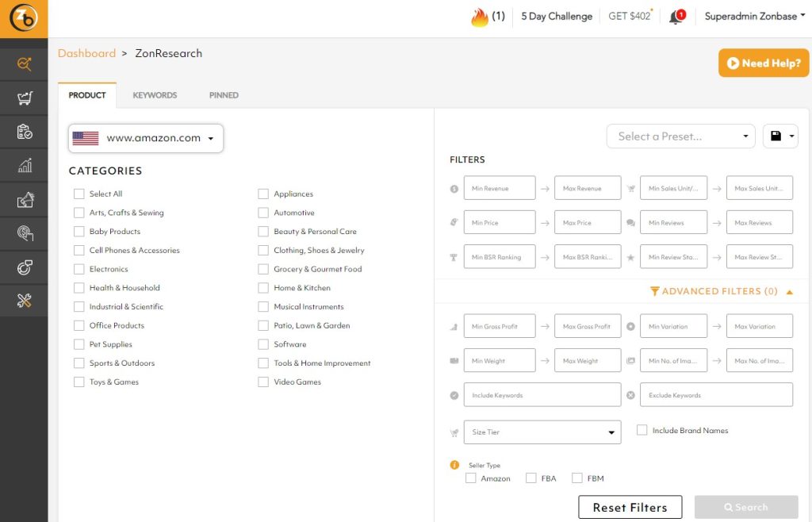Expand the Select a Preset dropdown
Screen dimensions: 812x522
coord(680,136)
